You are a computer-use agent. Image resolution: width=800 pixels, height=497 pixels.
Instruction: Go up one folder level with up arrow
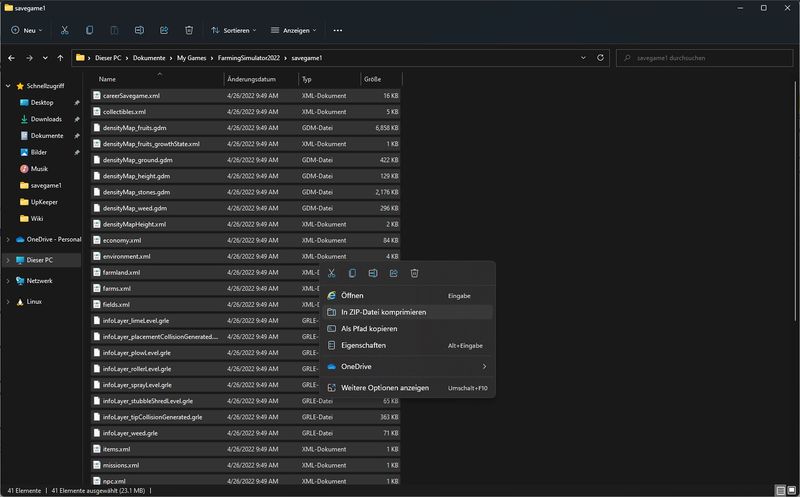pos(60,58)
